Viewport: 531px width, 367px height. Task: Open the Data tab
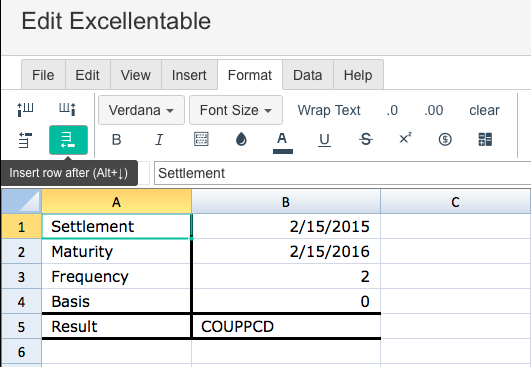pos(307,75)
